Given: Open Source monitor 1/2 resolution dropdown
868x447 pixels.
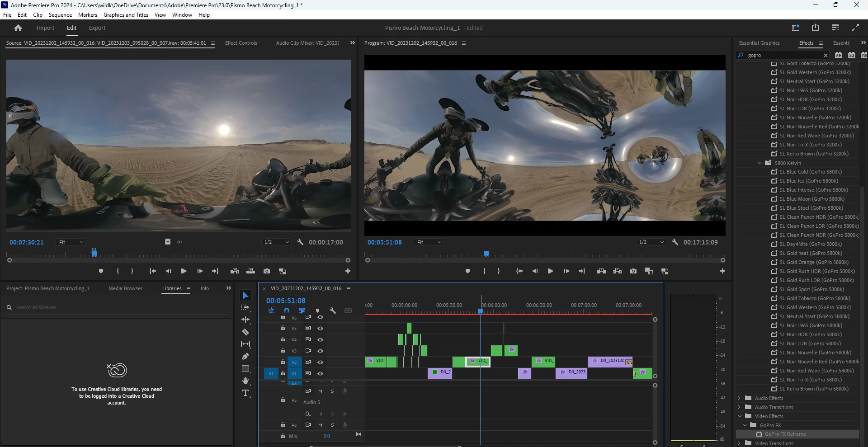Looking at the screenshot, I should 277,242.
